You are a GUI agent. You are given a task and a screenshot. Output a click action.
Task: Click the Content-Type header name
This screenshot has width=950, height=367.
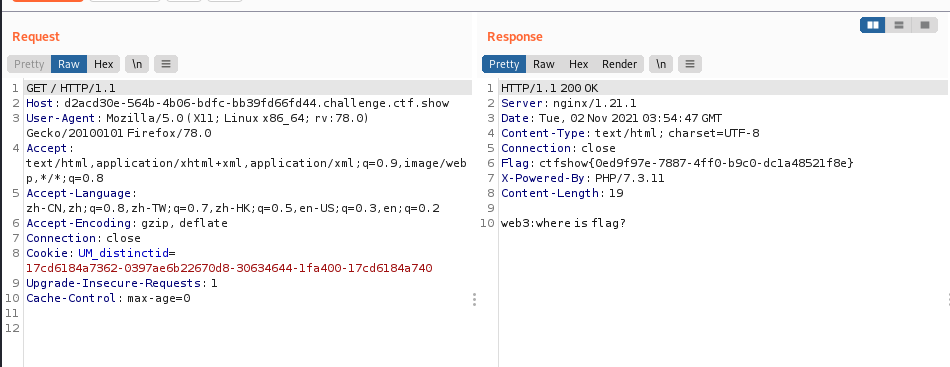click(x=543, y=133)
